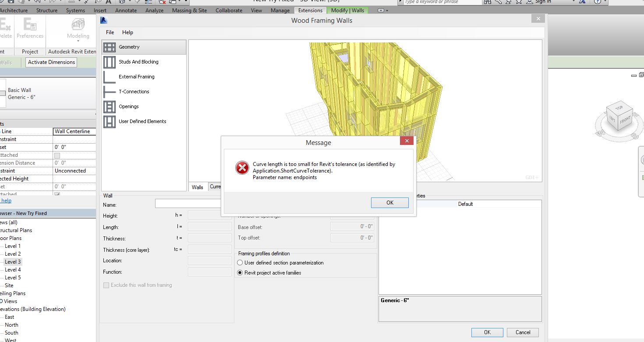This screenshot has width=644, height=342.
Task: Open the Modify | Walls contextual tab
Action: point(347,11)
